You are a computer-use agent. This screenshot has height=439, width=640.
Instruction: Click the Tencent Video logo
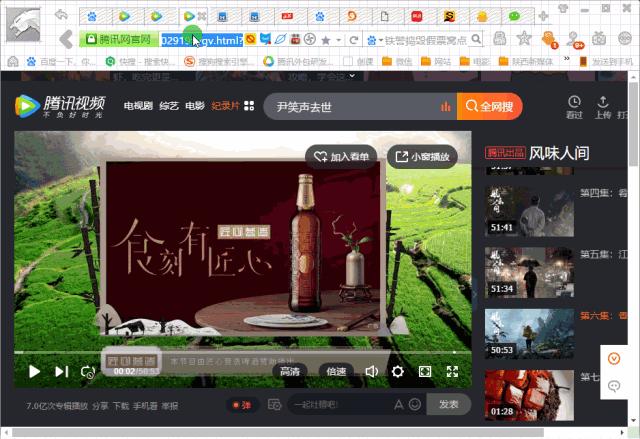60,106
